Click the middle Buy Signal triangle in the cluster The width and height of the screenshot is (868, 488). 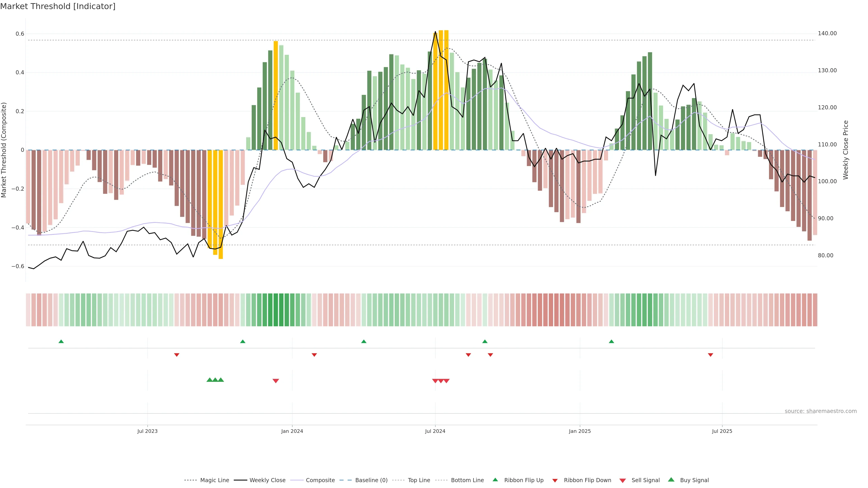[215, 380]
